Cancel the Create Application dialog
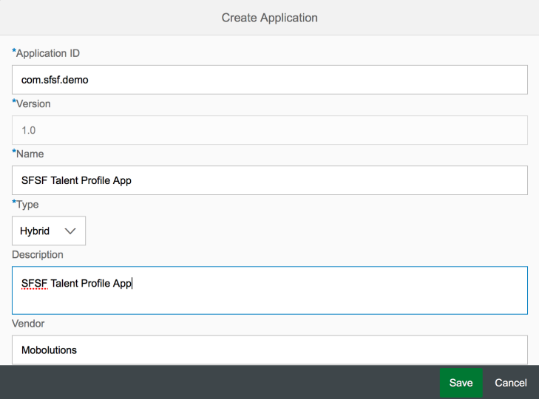The width and height of the screenshot is (539, 399). pyautogui.click(x=510, y=383)
